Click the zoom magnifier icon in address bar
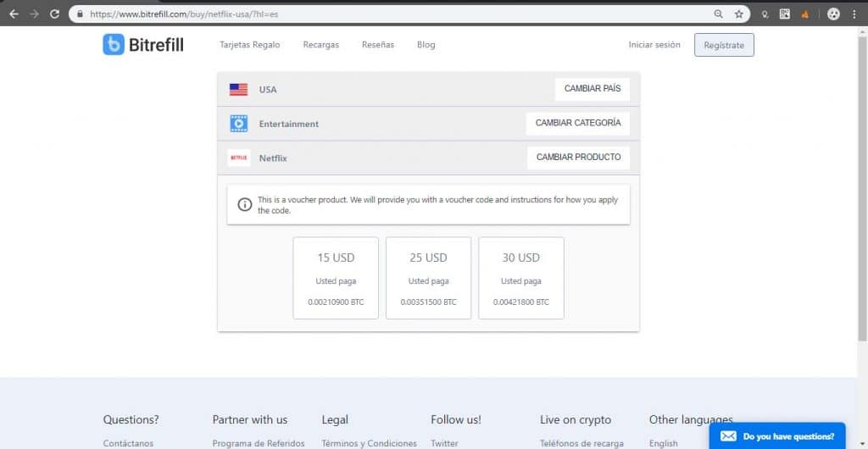 click(719, 14)
